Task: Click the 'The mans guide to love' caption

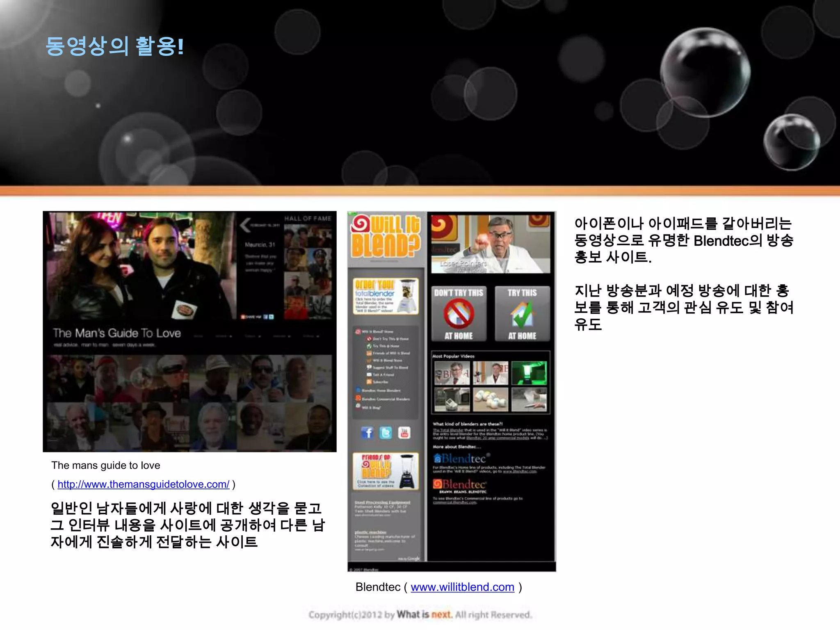Action: 106,466
